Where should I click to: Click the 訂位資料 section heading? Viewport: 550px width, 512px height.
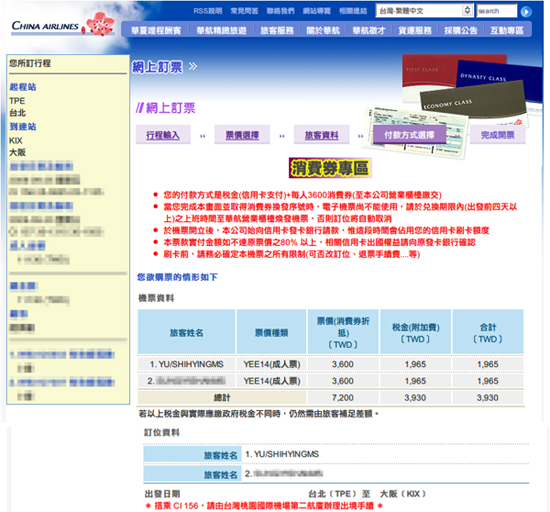coord(162,432)
